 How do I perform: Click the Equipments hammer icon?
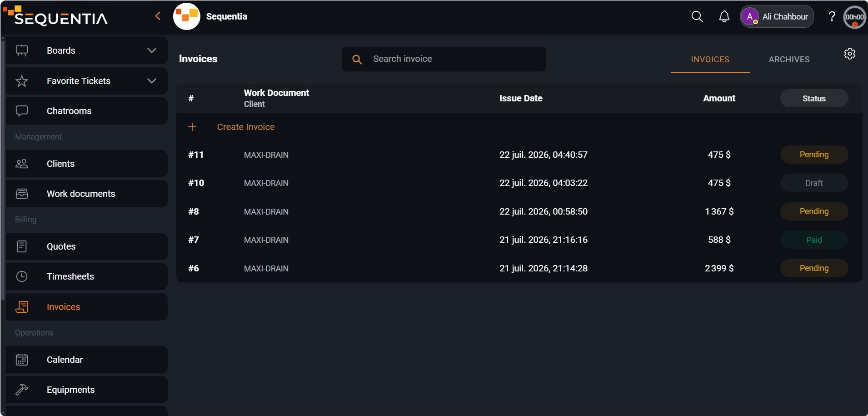pyautogui.click(x=22, y=390)
